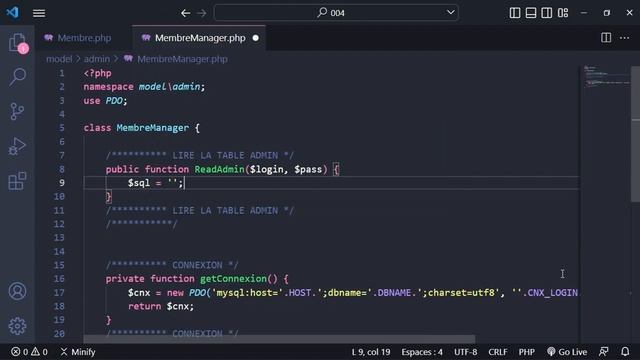Open the Customize Layout icon
Image resolution: width=640 pixels, height=360 pixels.
point(563,13)
